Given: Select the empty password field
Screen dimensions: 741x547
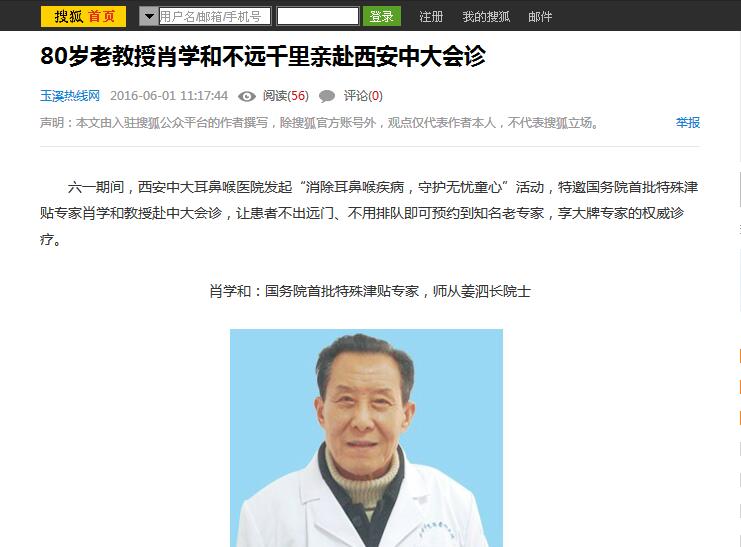Looking at the screenshot, I should (x=318, y=17).
